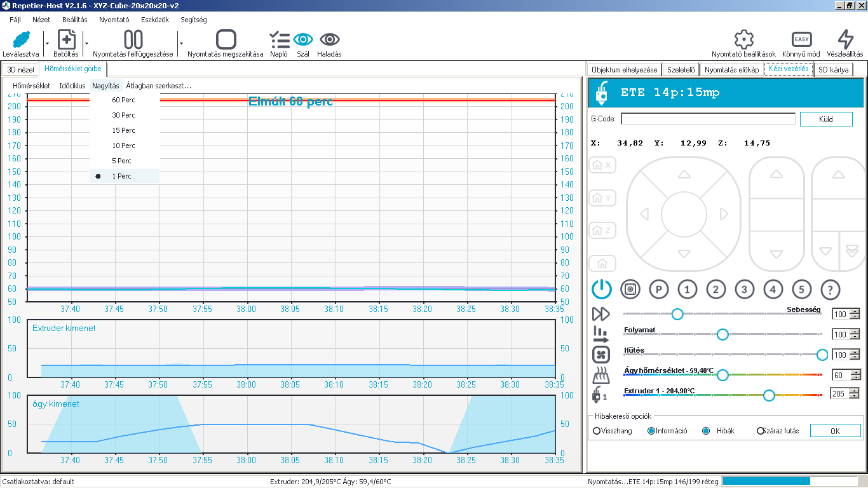Select the Száraz futás option
Image resolution: width=868 pixels, height=488 pixels.
[x=760, y=431]
